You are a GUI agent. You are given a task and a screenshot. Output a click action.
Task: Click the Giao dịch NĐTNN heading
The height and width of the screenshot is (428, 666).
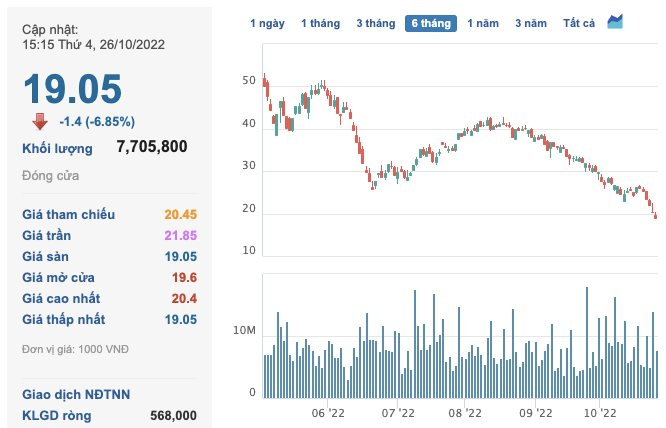[76, 394]
